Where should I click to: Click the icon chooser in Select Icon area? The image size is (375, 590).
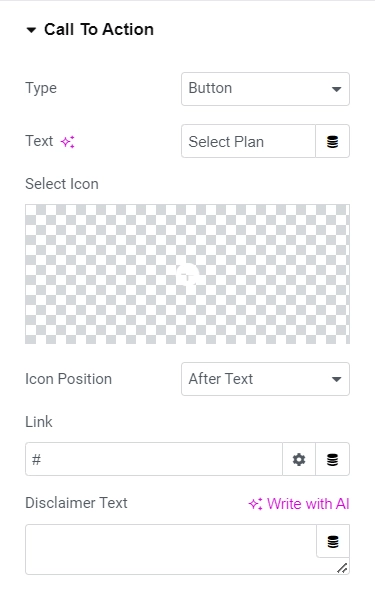point(187,274)
